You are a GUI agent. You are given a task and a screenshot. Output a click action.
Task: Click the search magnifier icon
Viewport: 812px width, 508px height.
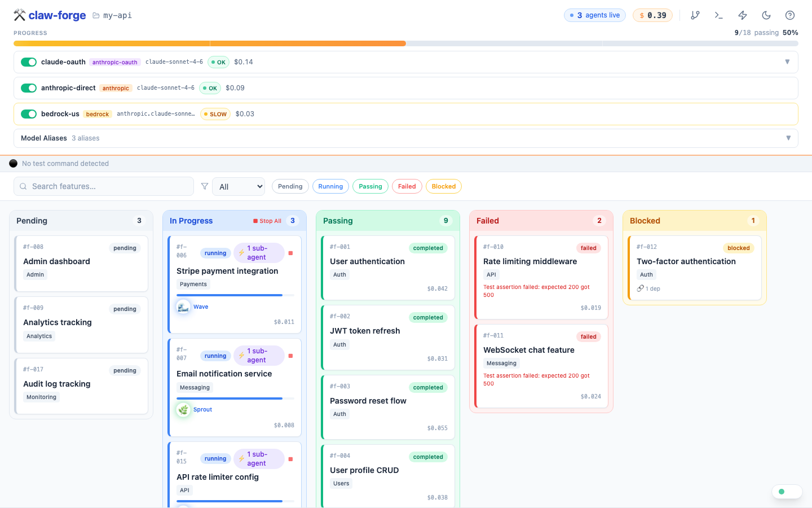click(23, 186)
